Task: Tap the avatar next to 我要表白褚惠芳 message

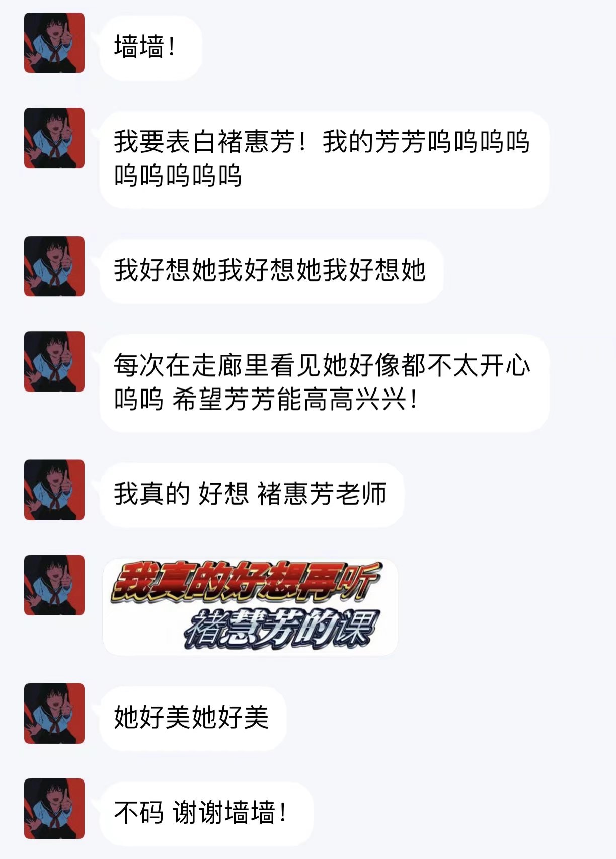Action: (x=54, y=138)
